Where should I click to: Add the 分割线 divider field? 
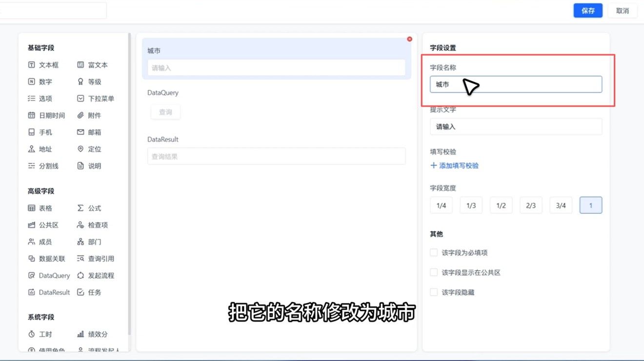click(43, 166)
